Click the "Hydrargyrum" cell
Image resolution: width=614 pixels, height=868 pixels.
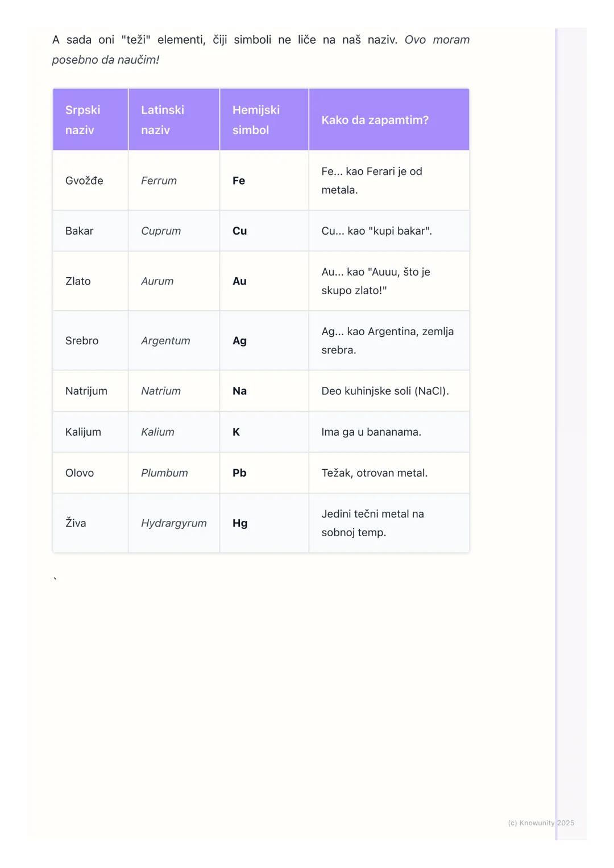click(x=173, y=523)
